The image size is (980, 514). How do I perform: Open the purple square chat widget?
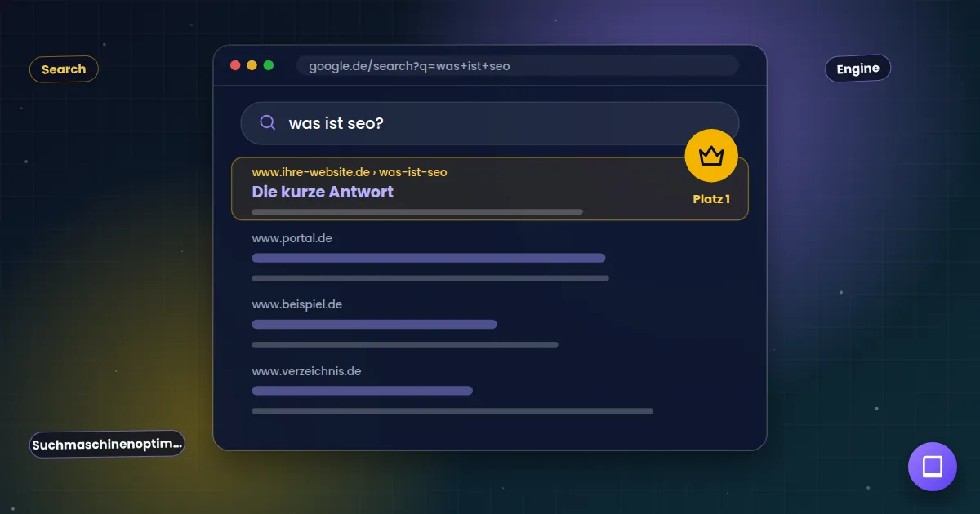click(x=933, y=467)
